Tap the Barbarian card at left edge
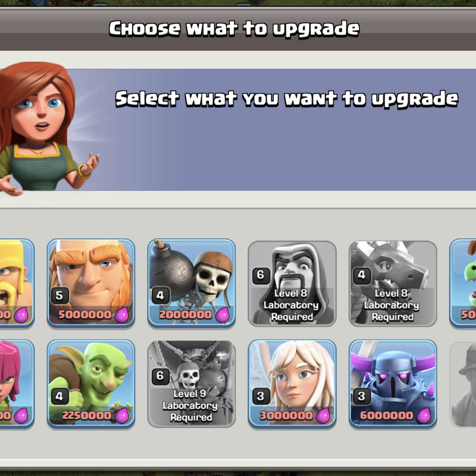Image resolution: width=476 pixels, height=476 pixels. point(17,284)
